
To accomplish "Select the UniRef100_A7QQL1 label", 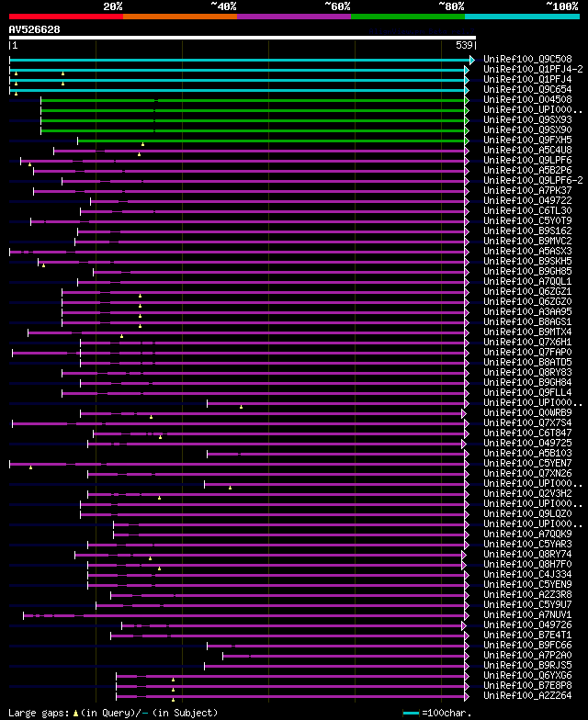I will pyautogui.click(x=527, y=281).
